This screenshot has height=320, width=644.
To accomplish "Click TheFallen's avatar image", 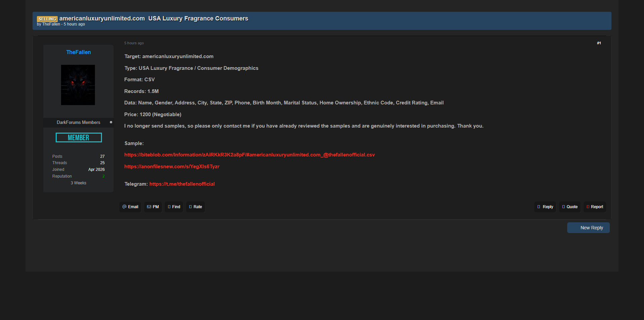I will [78, 85].
